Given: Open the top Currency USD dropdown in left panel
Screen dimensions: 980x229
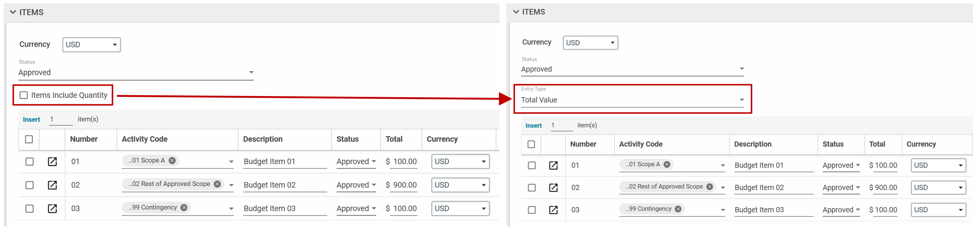Looking at the screenshot, I should click(91, 45).
